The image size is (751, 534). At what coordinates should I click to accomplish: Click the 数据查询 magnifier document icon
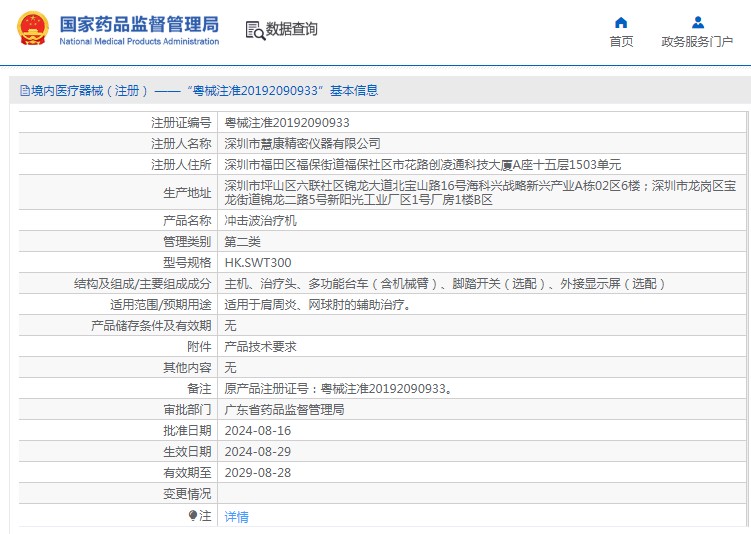point(254,30)
